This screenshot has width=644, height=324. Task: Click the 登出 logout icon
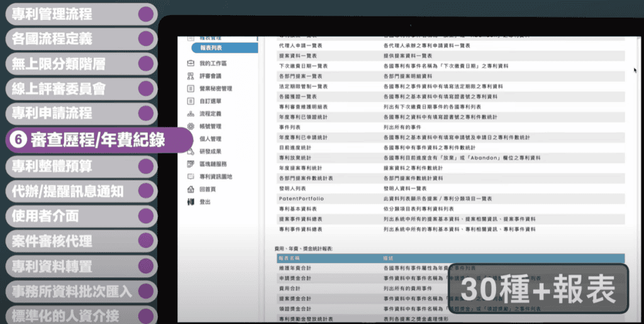click(x=191, y=202)
